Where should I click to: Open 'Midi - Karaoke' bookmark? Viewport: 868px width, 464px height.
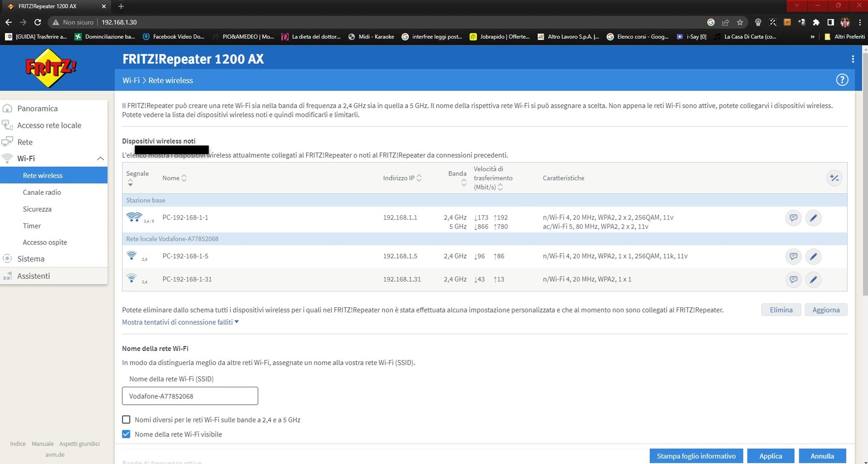coord(371,37)
